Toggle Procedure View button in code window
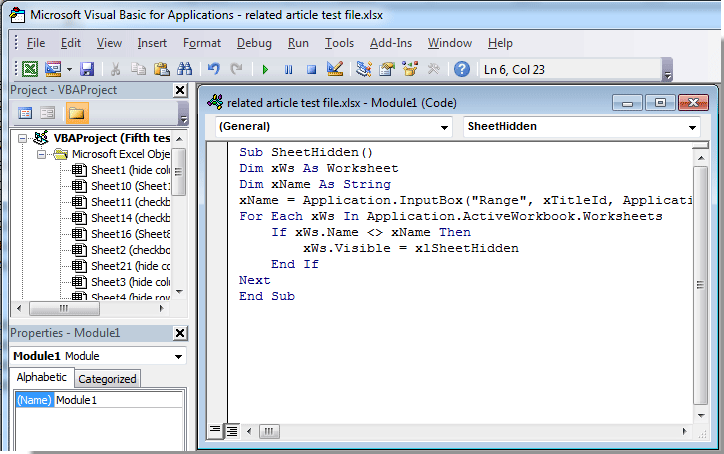The height and width of the screenshot is (454, 724). 215,431
